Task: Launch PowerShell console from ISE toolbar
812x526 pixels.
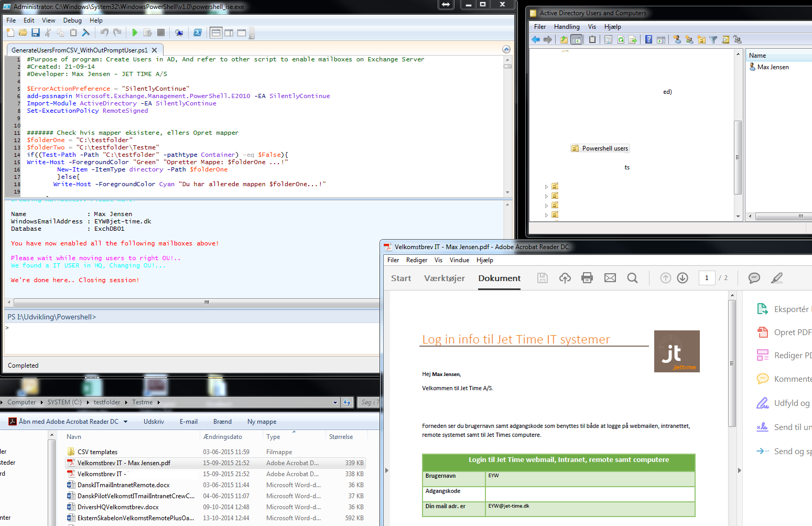Action: point(198,33)
